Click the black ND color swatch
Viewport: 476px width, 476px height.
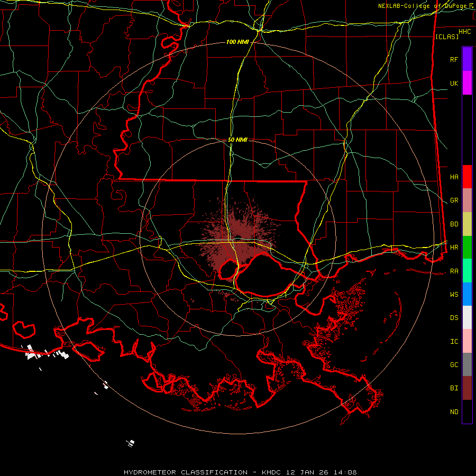pyautogui.click(x=467, y=411)
